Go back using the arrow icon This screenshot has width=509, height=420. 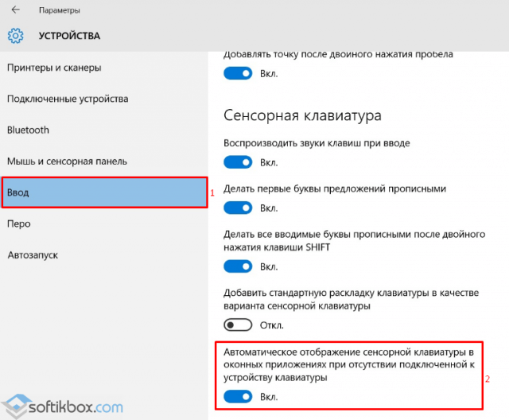click(x=15, y=10)
